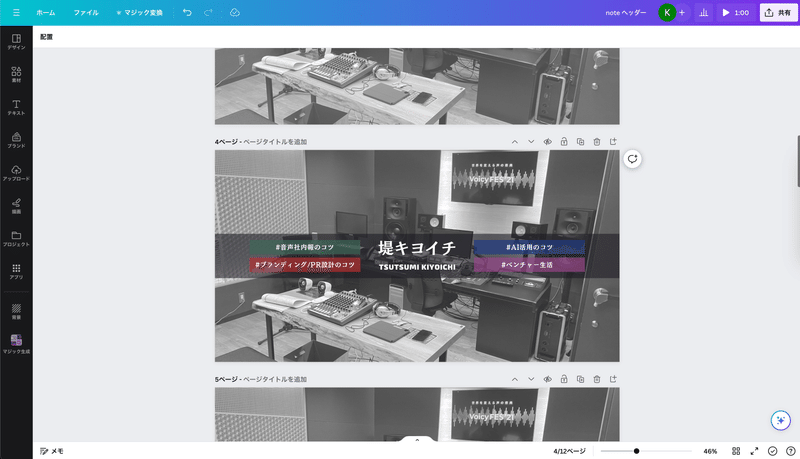Add a new page after page 4
The width and height of the screenshot is (800, 459).
(x=613, y=142)
